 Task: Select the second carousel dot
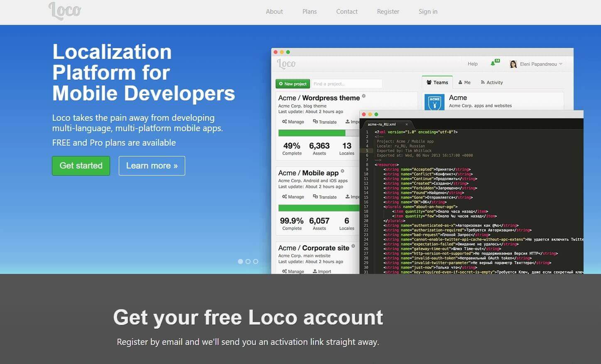[248, 261]
